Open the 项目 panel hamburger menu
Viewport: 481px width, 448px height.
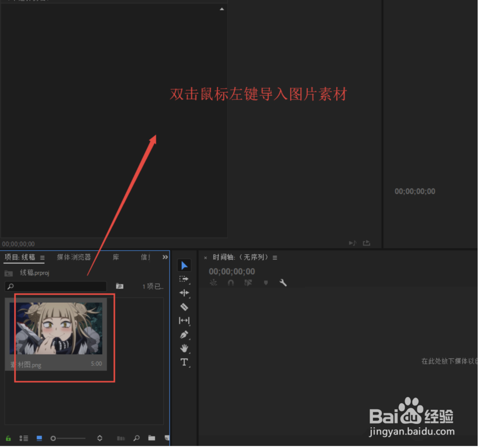point(42,257)
